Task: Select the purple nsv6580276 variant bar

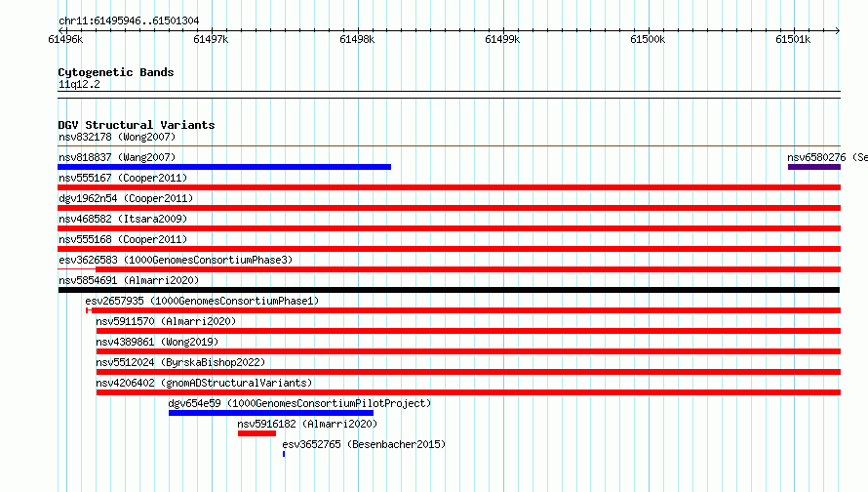Action: [x=814, y=167]
